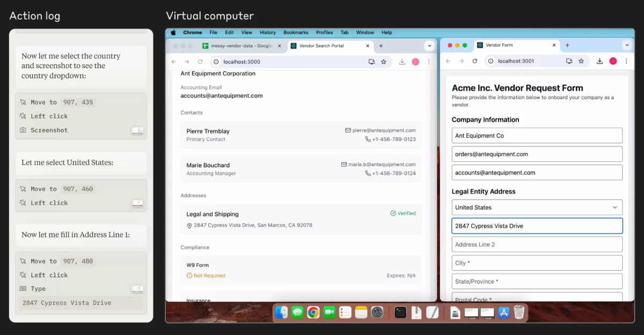The image size is (644, 335).
Task: Click the forward arrow in the Vendor Search Portal window
Action: (x=187, y=62)
